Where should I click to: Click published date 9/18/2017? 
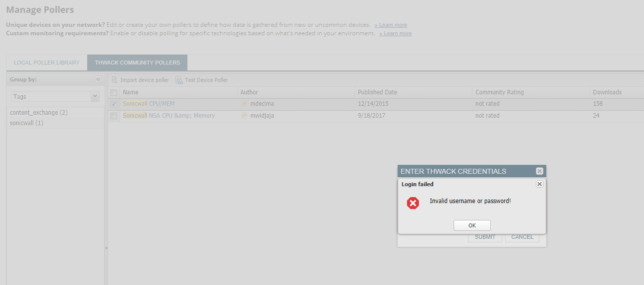click(371, 116)
